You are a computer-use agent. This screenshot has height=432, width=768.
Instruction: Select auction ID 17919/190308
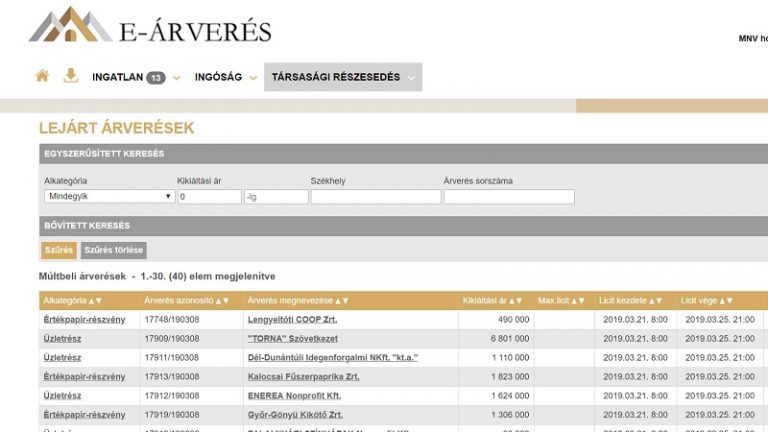(x=172, y=415)
